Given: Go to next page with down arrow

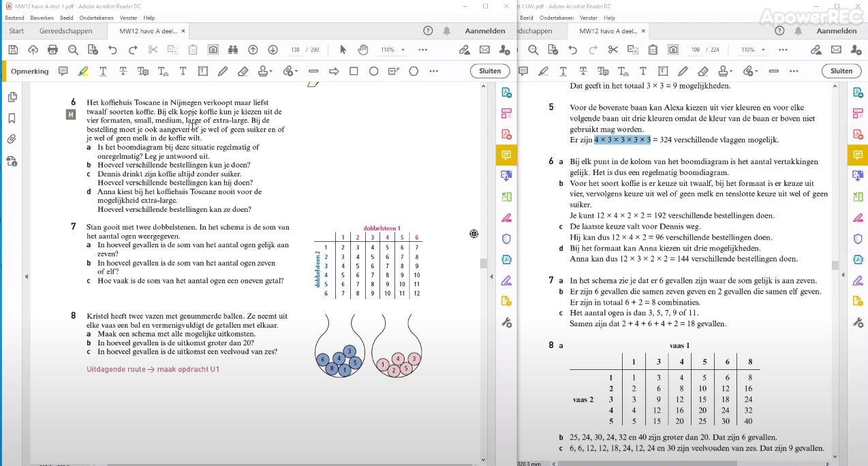Looking at the screenshot, I should pyautogui.click(x=273, y=50).
